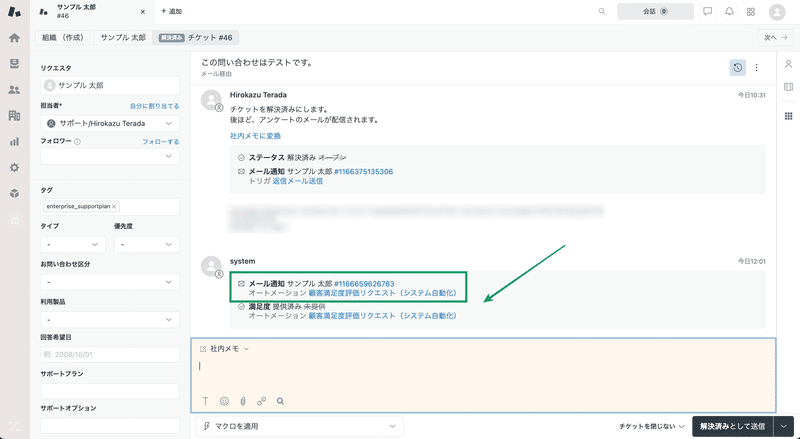Open the チケットを閉じない dropdown

pos(652,426)
